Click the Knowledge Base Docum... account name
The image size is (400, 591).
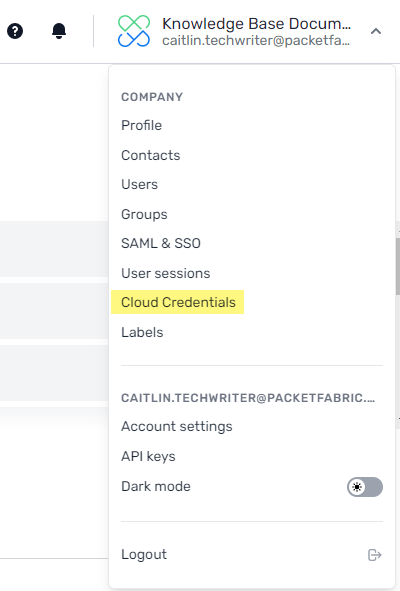click(x=256, y=24)
